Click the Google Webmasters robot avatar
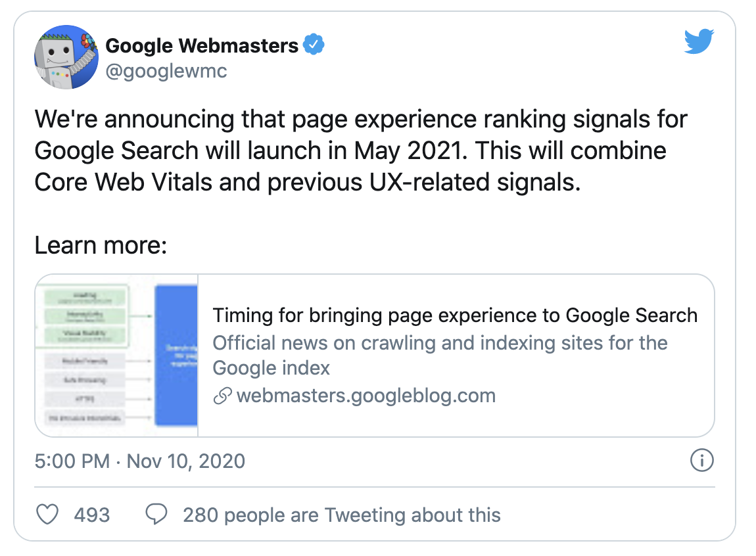Viewport: 756px width, 556px height. click(x=66, y=57)
